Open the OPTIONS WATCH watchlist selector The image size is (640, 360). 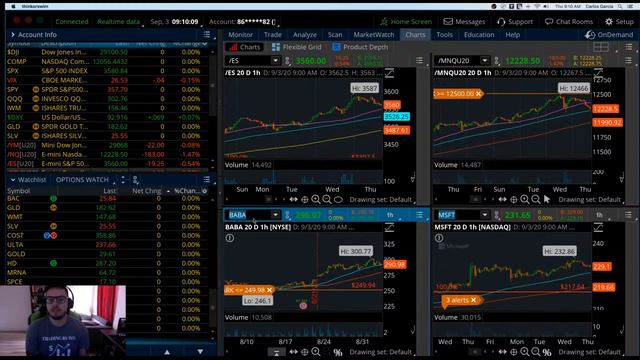click(x=82, y=180)
